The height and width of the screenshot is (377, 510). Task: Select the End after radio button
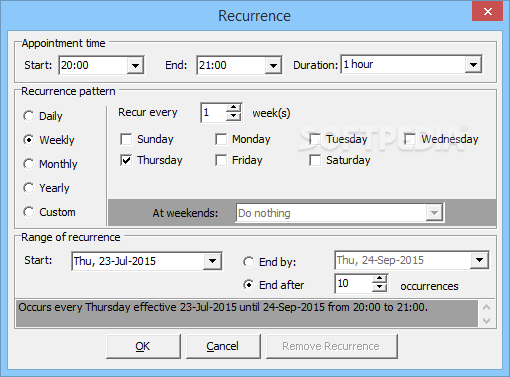(249, 285)
